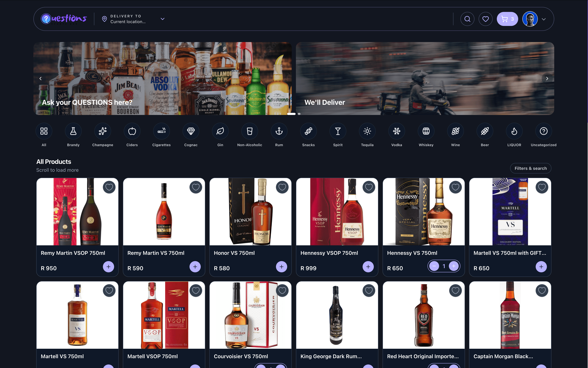Open the Honor VS 750ml product image
This screenshot has width=588, height=368.
coord(250,212)
